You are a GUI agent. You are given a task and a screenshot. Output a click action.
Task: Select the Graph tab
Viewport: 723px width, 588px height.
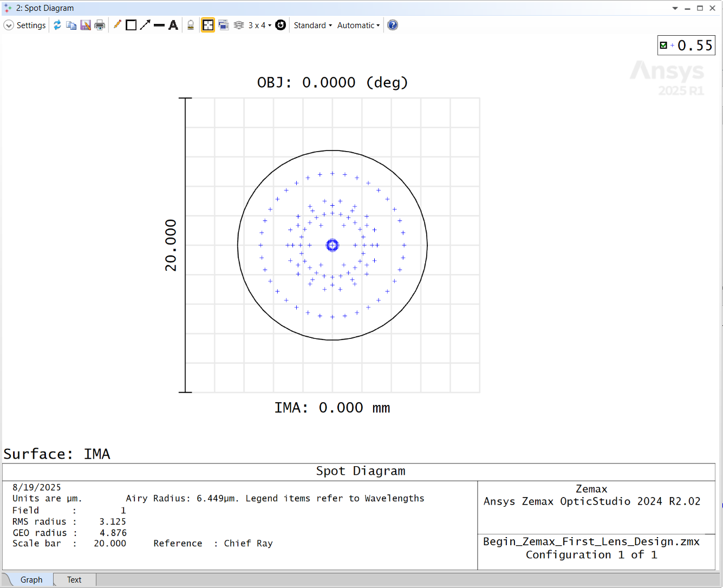click(31, 579)
